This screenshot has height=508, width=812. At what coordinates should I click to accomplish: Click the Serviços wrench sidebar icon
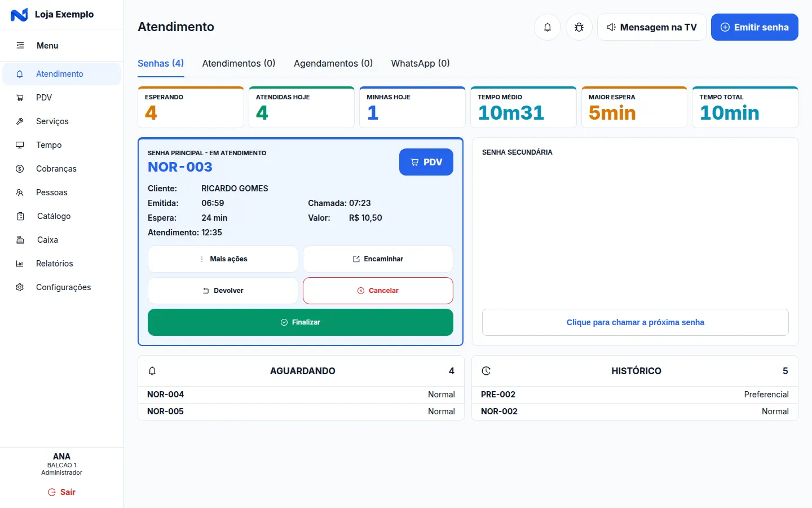pyautogui.click(x=20, y=121)
